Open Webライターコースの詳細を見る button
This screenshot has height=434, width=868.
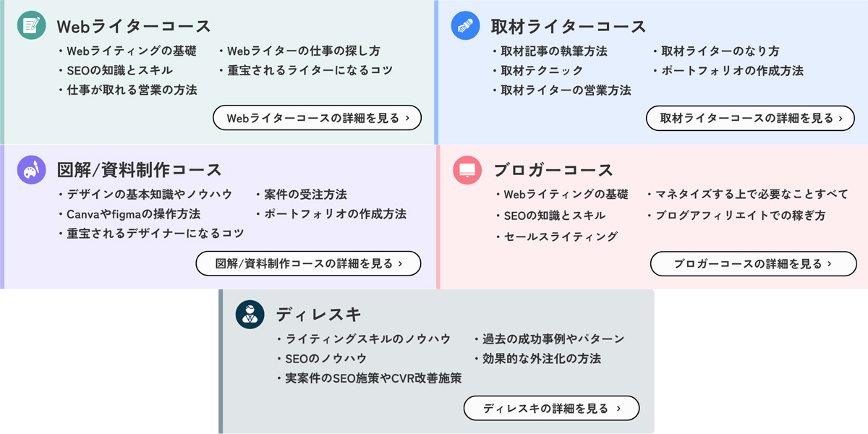(x=318, y=118)
